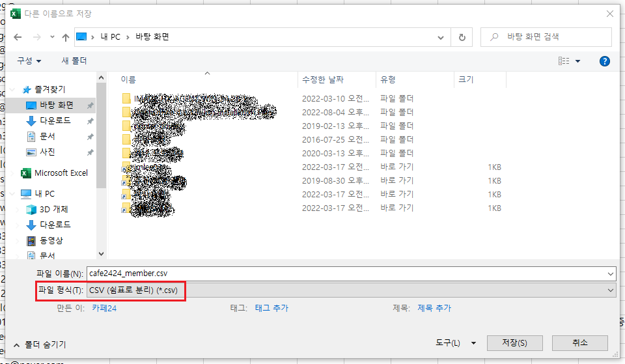625x364 pixels.
Task: Click 태그 추가 to add tags
Action: point(271,308)
